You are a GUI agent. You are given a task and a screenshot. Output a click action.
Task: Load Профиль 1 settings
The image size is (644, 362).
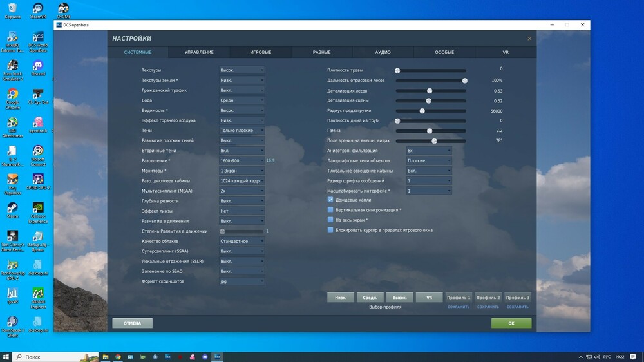coord(459,297)
